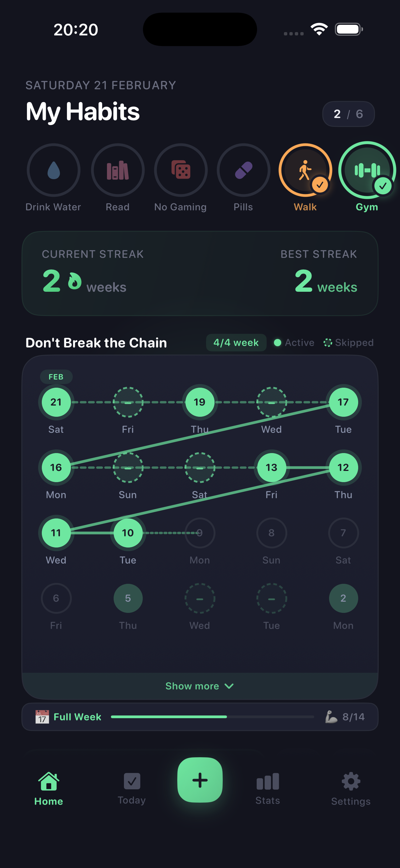Open the 4/4 week filter
Screen dimensions: 400x868
pos(236,342)
